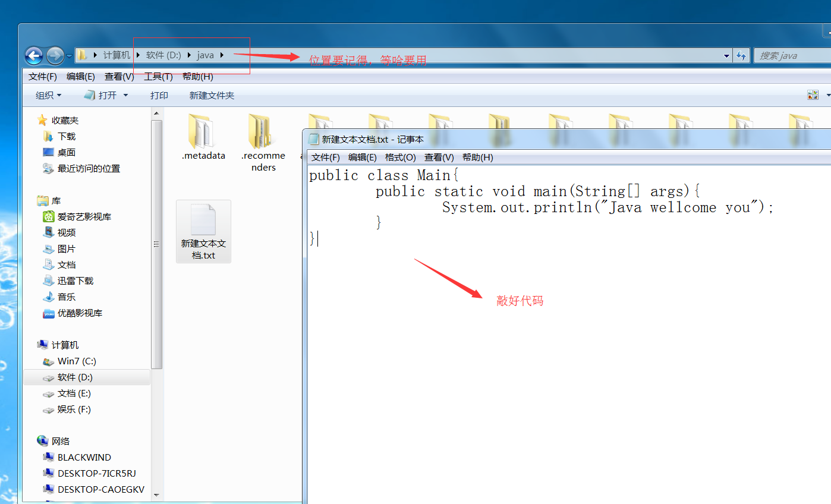Expand the arrow after 计算机 breadcrumb
The image size is (831, 504).
pos(138,55)
